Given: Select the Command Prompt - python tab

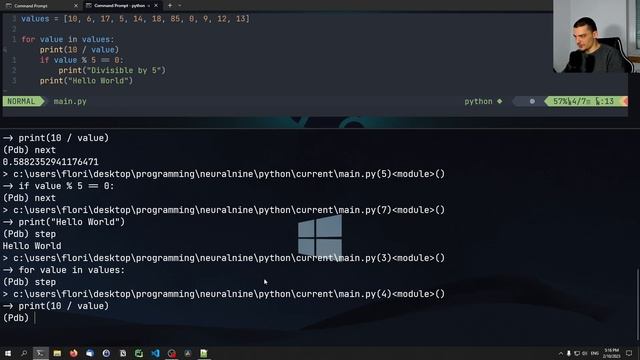Looking at the screenshot, I should click(122, 6).
